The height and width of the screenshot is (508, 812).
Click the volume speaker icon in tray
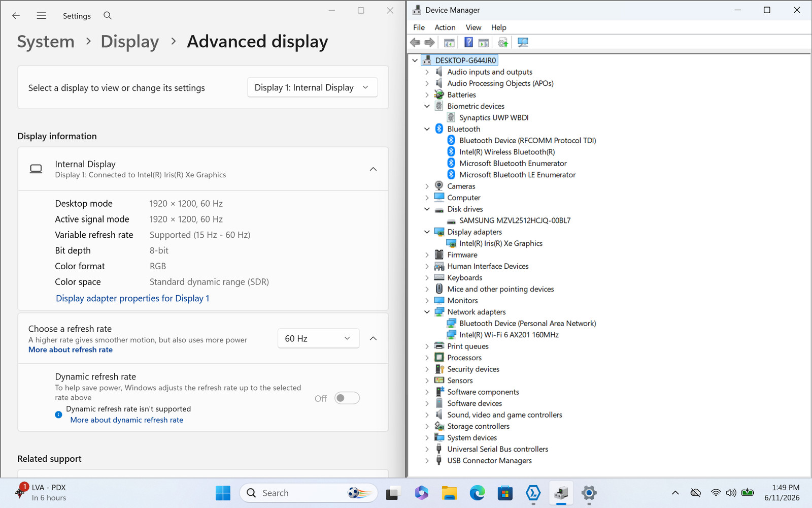coord(731,493)
